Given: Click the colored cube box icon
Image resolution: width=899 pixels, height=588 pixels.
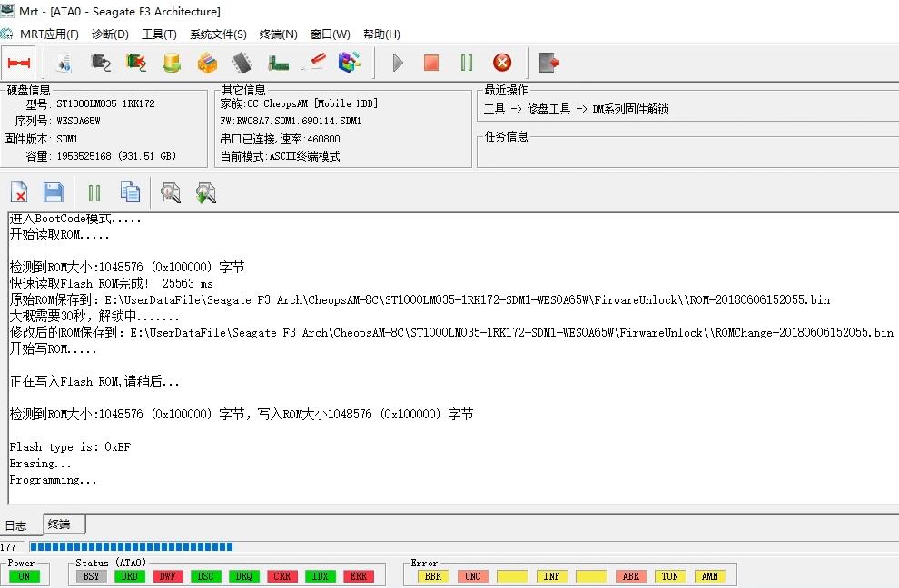Looking at the screenshot, I should [350, 63].
